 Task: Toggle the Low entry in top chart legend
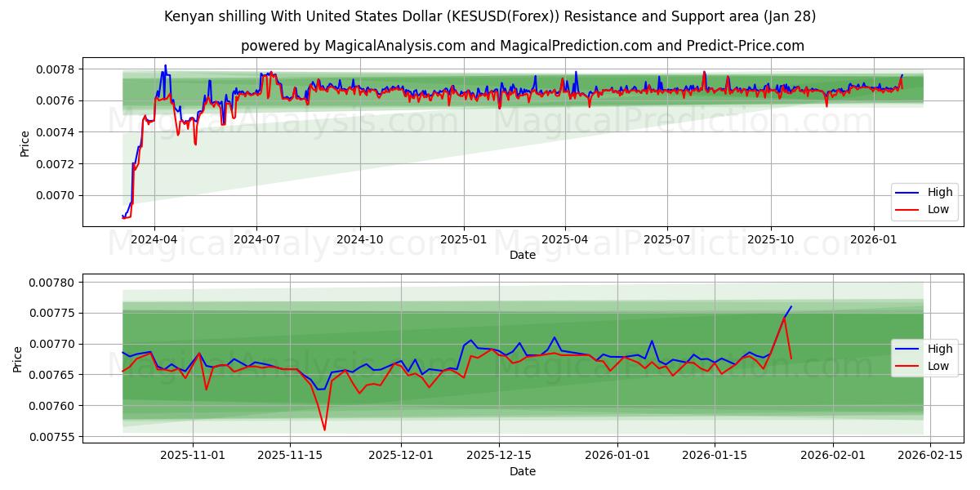click(x=938, y=210)
